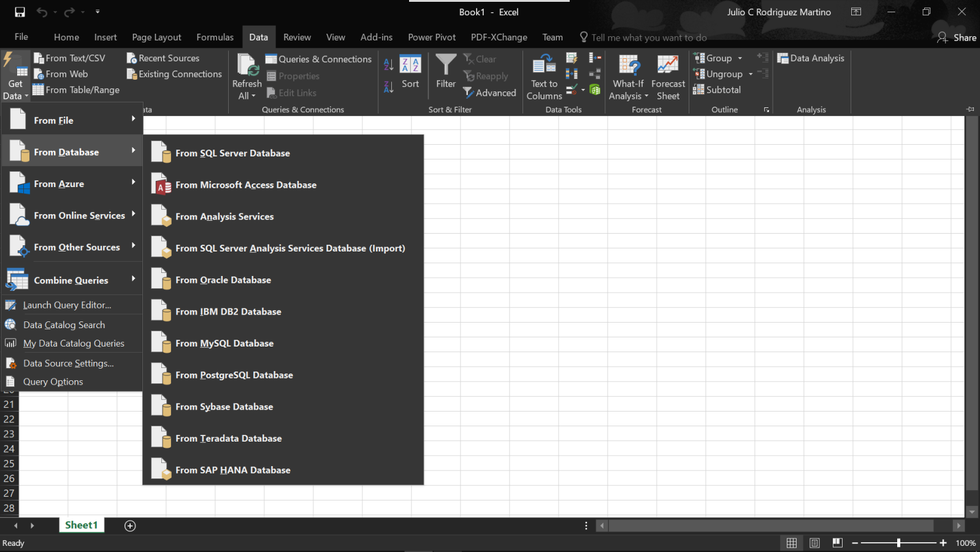Open Get Data dropdown button
This screenshot has width=980, height=552.
click(15, 75)
